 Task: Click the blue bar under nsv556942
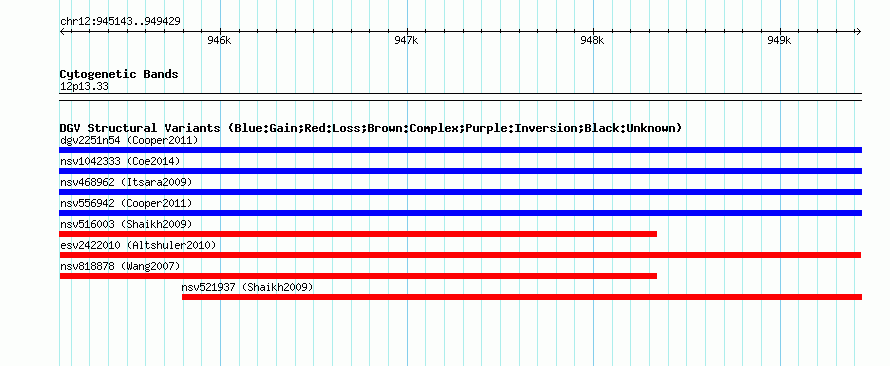click(x=460, y=213)
